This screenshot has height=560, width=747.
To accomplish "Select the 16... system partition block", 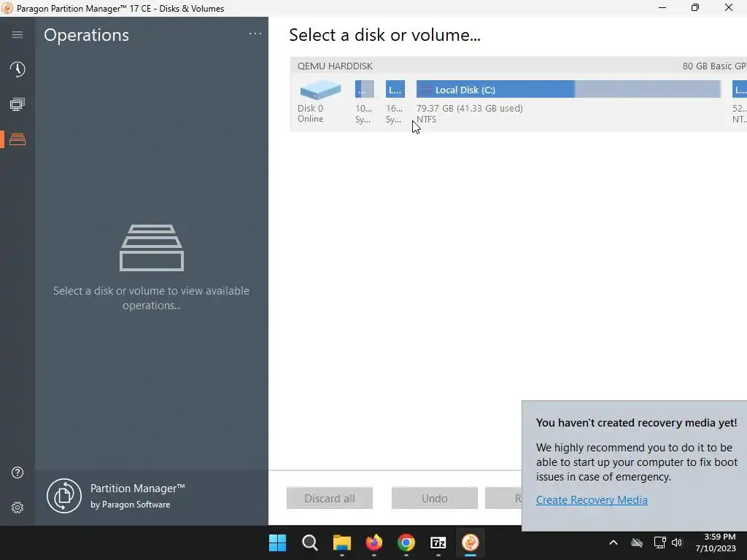I will pos(395,89).
